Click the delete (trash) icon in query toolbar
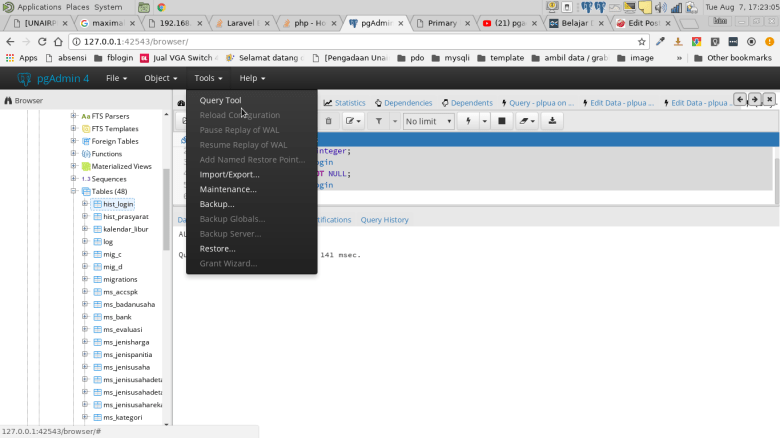Image resolution: width=780 pixels, height=438 pixels. point(328,121)
